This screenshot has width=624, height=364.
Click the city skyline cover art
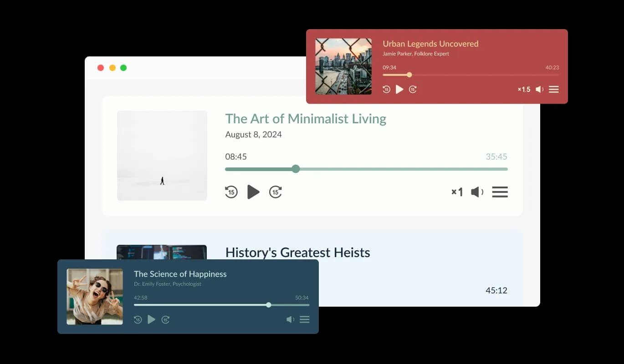pyautogui.click(x=343, y=66)
